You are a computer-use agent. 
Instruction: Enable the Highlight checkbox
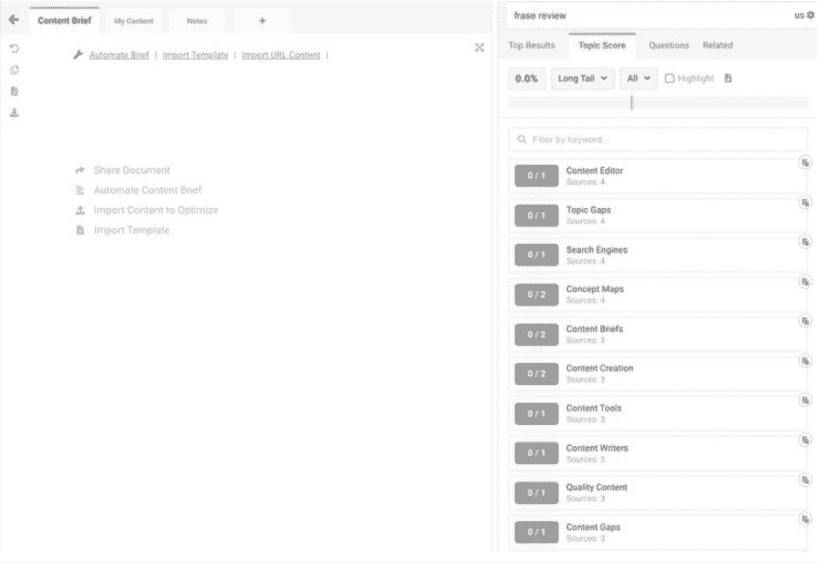[669, 78]
